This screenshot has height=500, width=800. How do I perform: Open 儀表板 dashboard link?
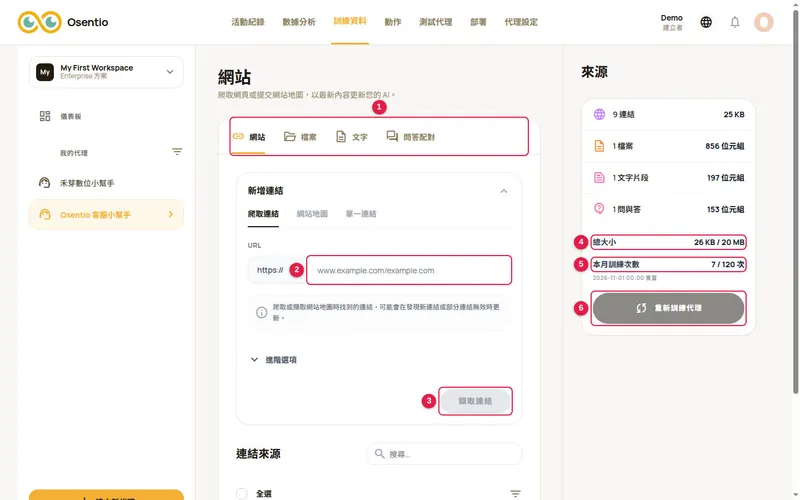tap(71, 116)
